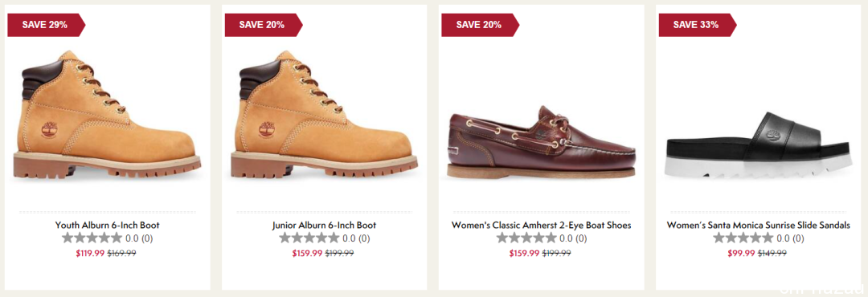
Task: Click star rating under Junior Alburn Boot
Action: click(309, 238)
